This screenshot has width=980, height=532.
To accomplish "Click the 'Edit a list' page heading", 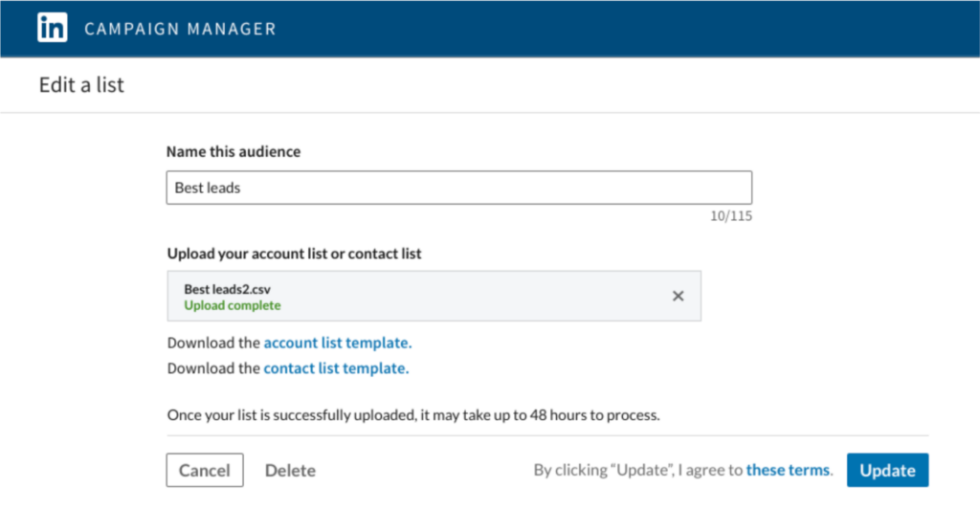I will click(x=81, y=85).
